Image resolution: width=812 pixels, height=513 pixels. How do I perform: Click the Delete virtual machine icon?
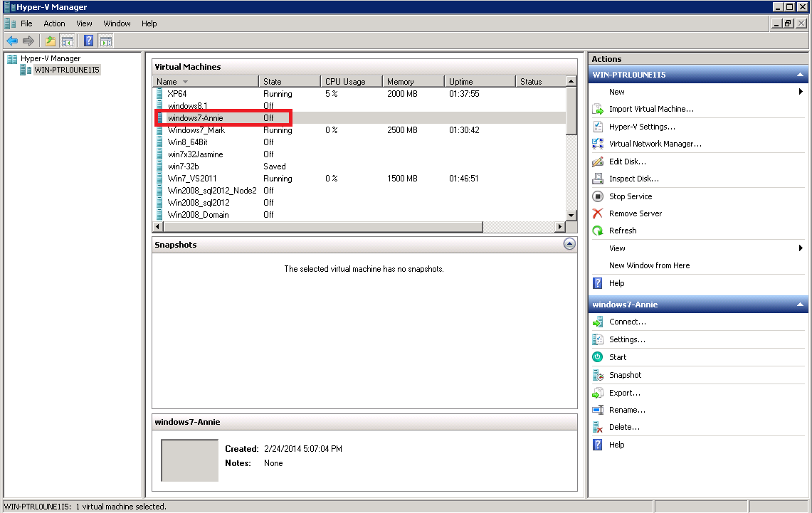(598, 427)
